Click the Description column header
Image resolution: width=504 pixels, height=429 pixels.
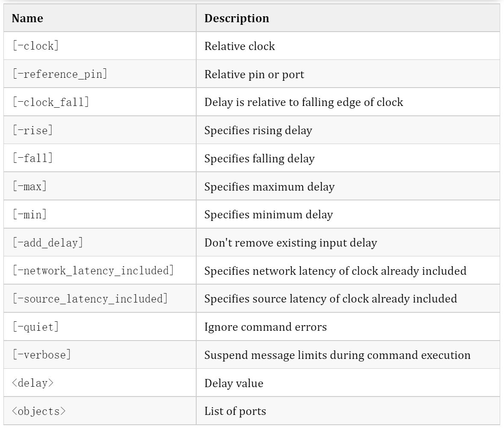coord(236,18)
